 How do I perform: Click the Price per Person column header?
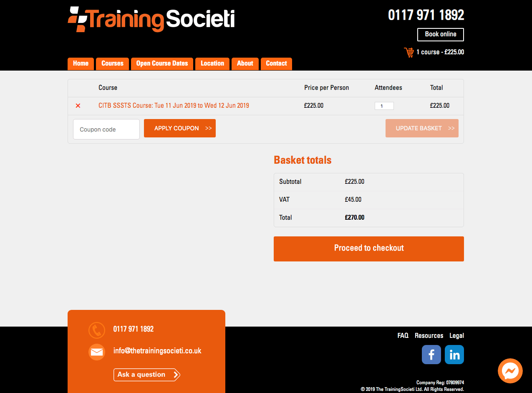(x=327, y=88)
